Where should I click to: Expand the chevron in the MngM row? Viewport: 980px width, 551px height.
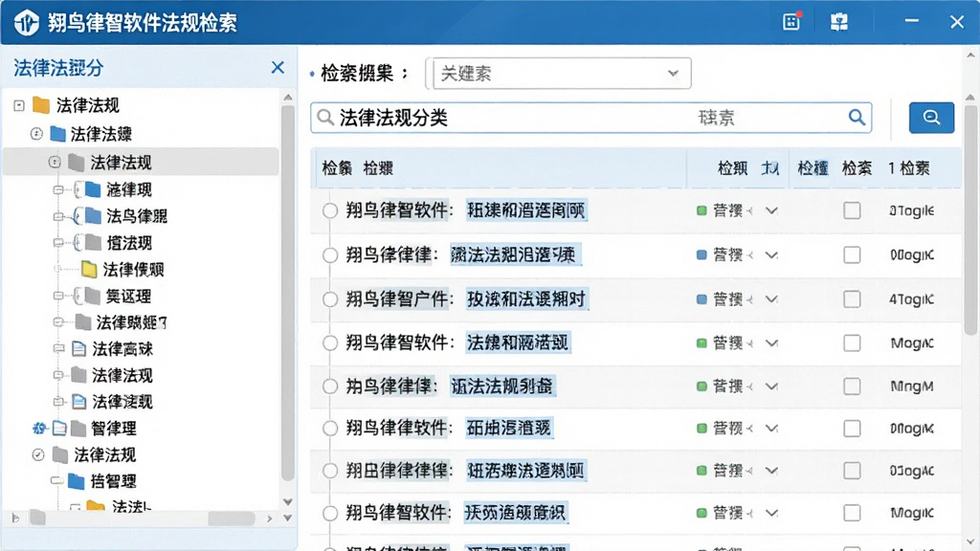coord(772,386)
